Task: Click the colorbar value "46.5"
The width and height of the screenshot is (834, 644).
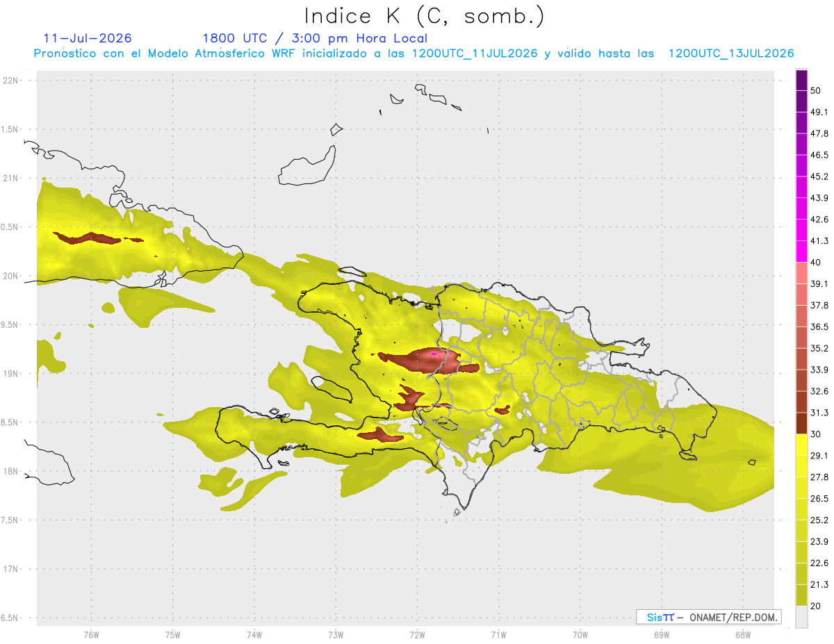Action: 819,155
